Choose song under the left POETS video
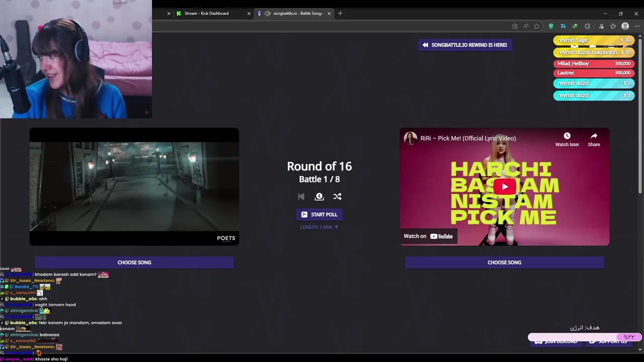644x362 pixels. tap(134, 262)
